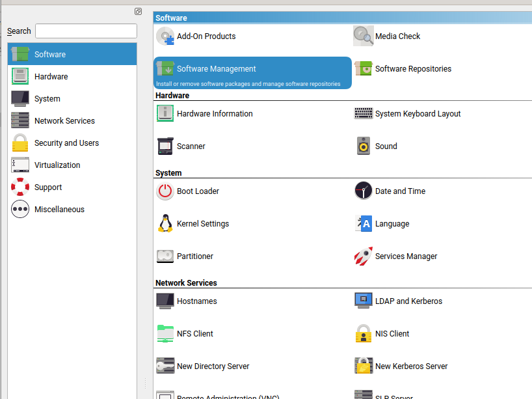Viewport: 532px width, 399px height.
Task: Select the Miscellaneous sidebar category
Action: click(x=72, y=209)
